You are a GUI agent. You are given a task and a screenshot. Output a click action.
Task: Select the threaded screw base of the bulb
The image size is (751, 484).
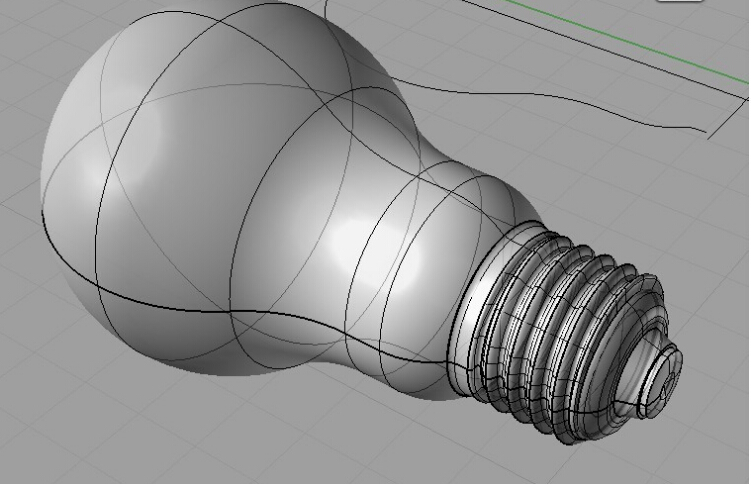click(556, 335)
